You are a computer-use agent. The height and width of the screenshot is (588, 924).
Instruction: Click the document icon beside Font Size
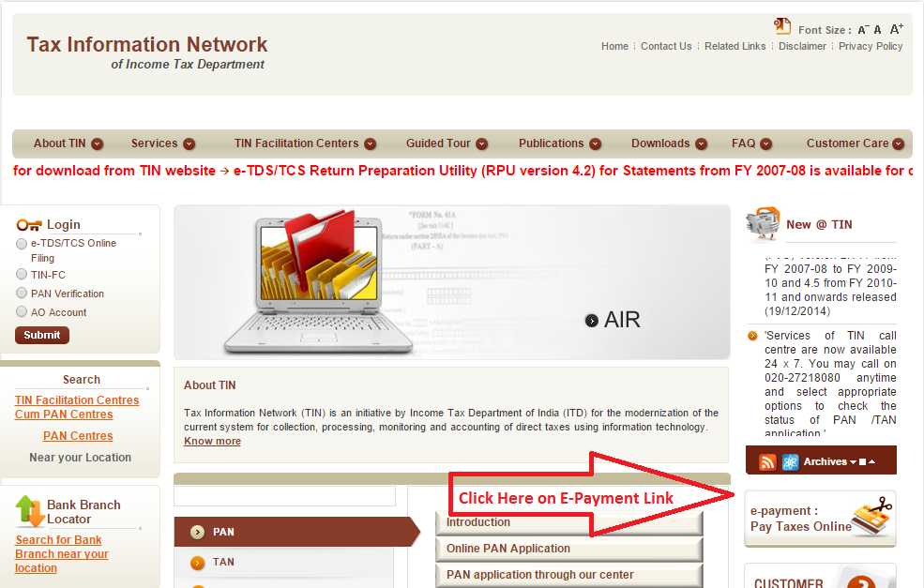point(782,26)
